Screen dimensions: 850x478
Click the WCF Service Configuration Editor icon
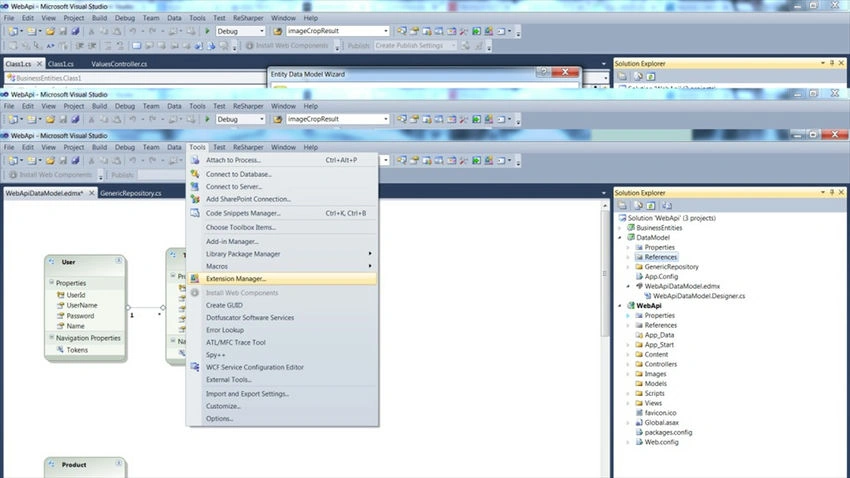pos(195,367)
